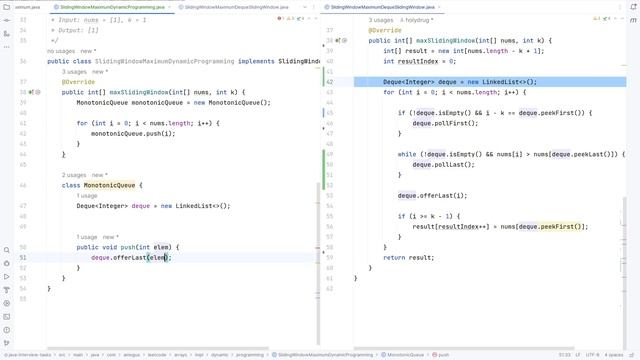Open left editor tab options kebab menu
Image resolution: width=640 pixels, height=360 pixels.
(x=314, y=7)
